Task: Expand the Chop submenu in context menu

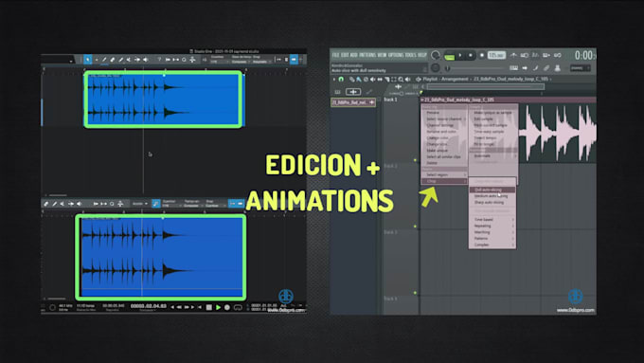Action: pyautogui.click(x=444, y=181)
